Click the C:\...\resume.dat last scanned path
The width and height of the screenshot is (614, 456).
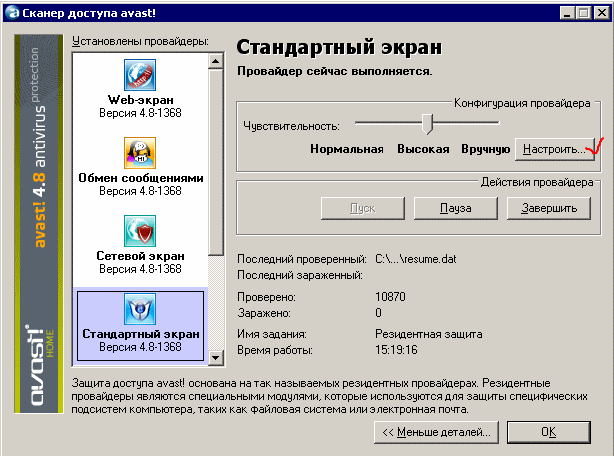(415, 259)
